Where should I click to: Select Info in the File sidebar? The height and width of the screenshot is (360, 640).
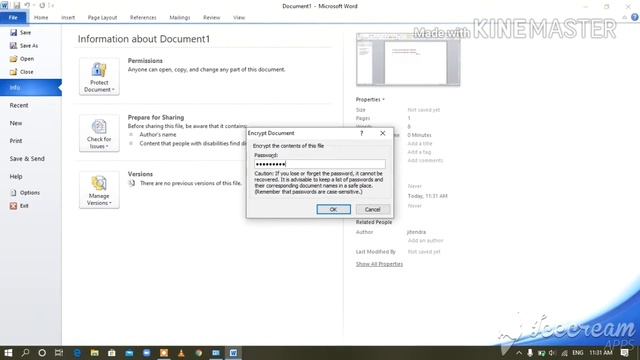point(31,88)
